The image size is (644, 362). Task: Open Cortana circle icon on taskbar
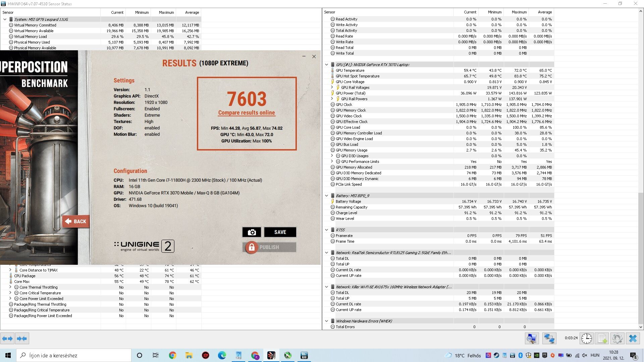140,355
